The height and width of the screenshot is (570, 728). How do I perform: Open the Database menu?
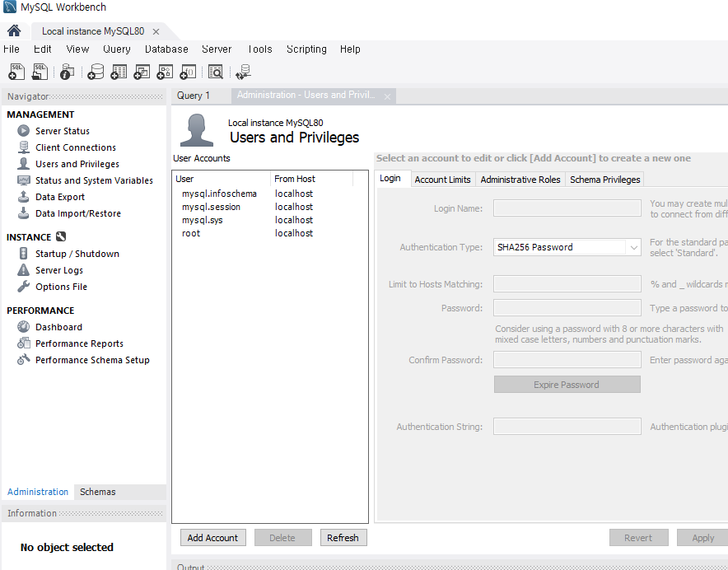click(166, 49)
